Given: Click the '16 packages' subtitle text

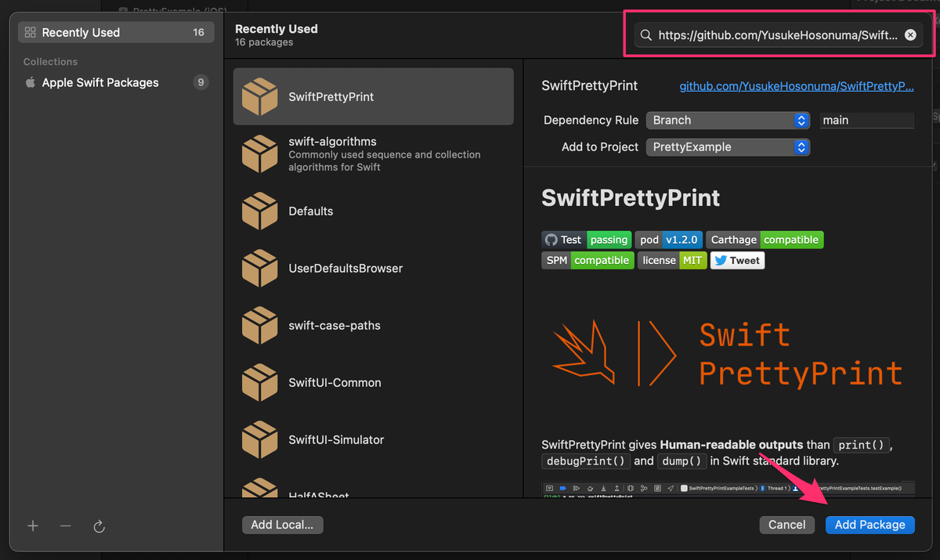Looking at the screenshot, I should coord(264,42).
